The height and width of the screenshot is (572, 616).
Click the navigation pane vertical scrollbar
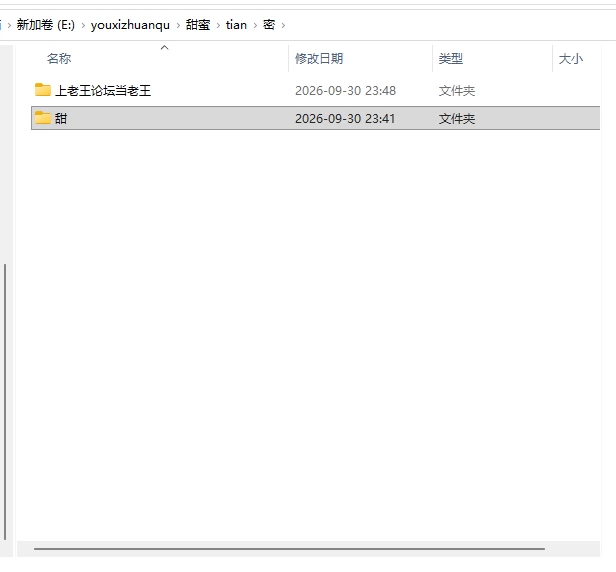[5, 402]
